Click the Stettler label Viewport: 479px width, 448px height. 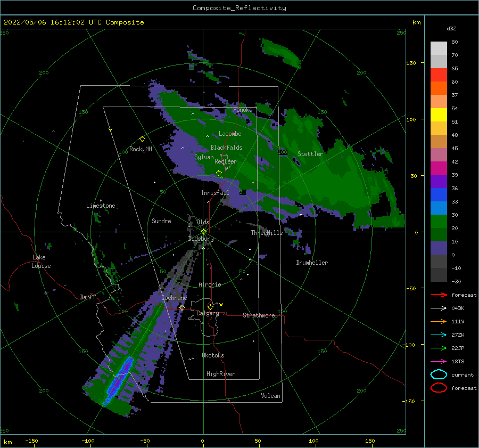(x=310, y=154)
